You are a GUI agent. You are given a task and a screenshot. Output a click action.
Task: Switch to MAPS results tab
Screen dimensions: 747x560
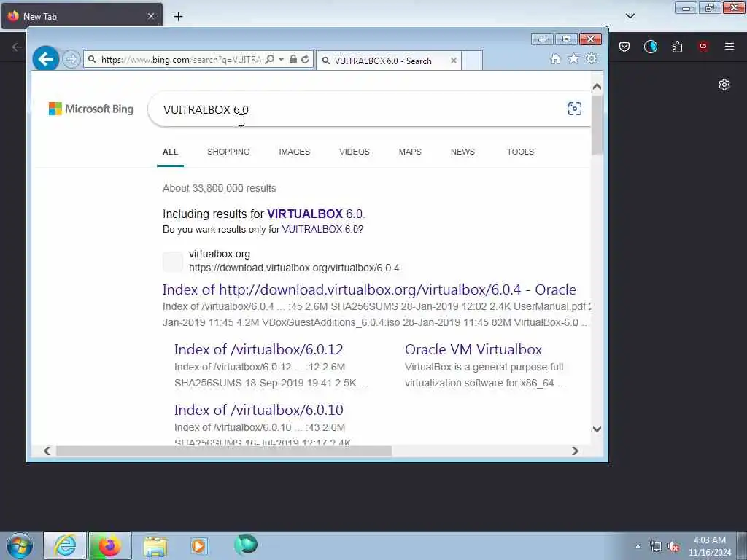[410, 152]
